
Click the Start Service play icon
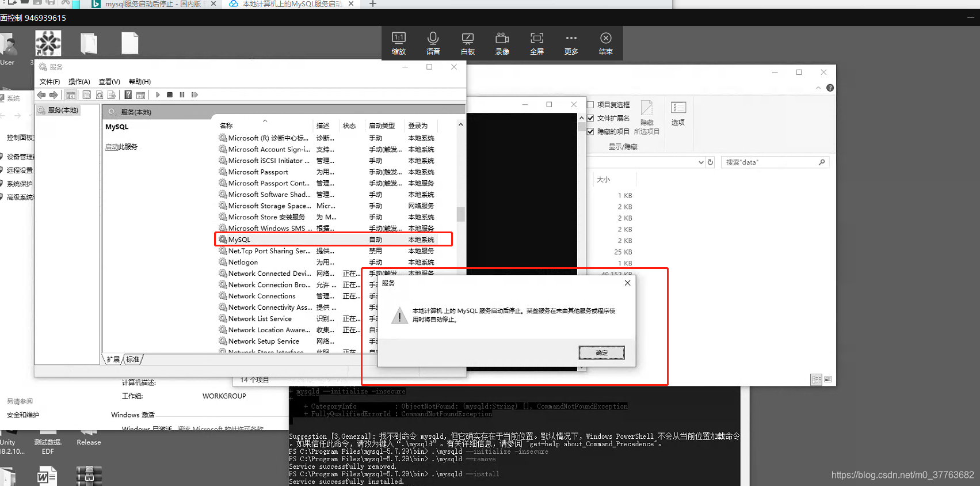coord(158,95)
